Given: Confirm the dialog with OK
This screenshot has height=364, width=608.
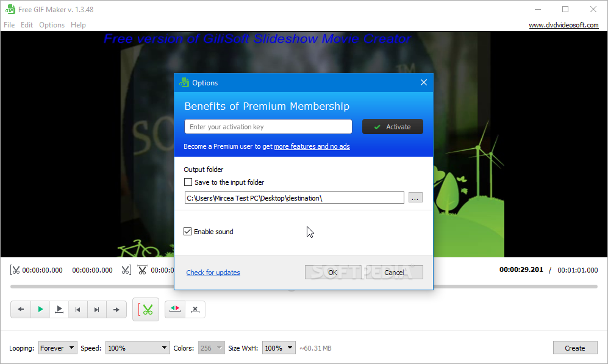Looking at the screenshot, I should (x=333, y=273).
